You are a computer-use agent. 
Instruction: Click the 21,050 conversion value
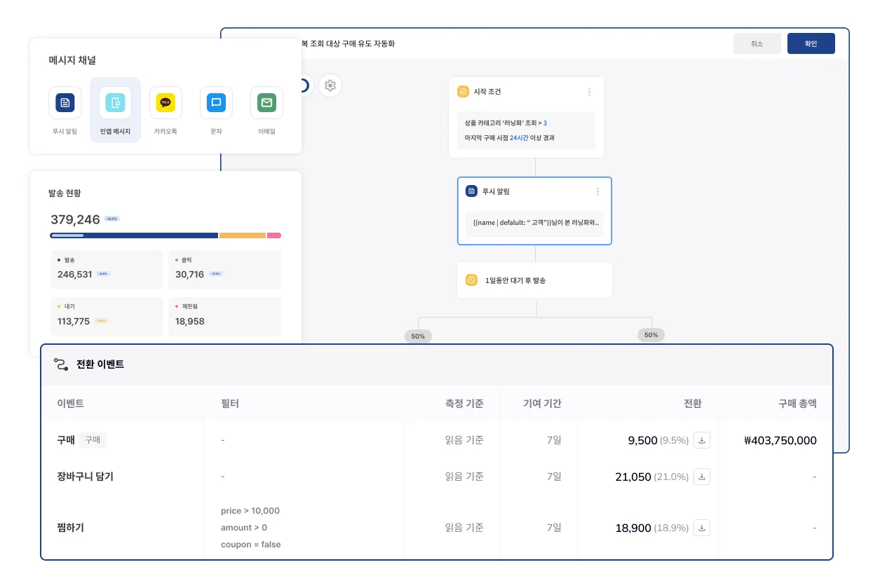click(633, 477)
